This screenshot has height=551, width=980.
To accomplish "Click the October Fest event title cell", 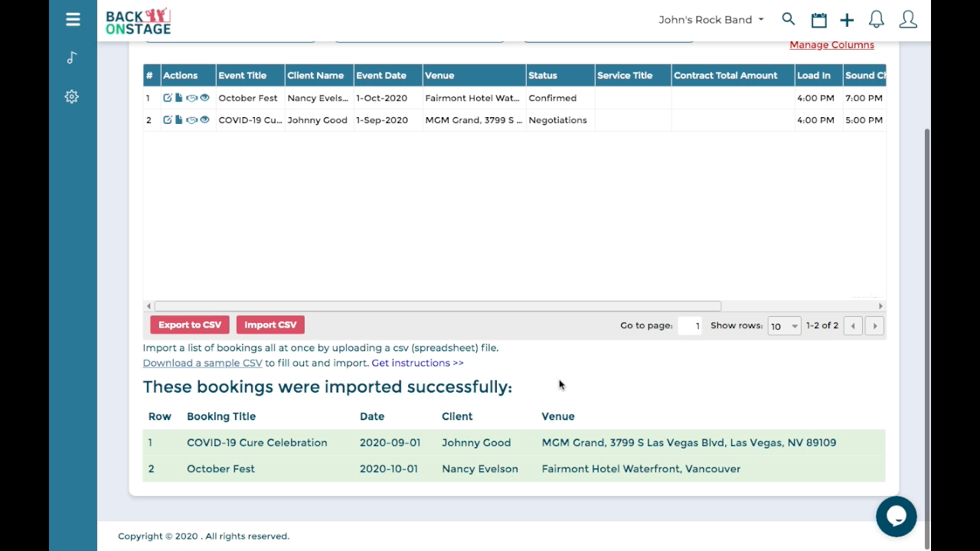I will click(x=250, y=98).
